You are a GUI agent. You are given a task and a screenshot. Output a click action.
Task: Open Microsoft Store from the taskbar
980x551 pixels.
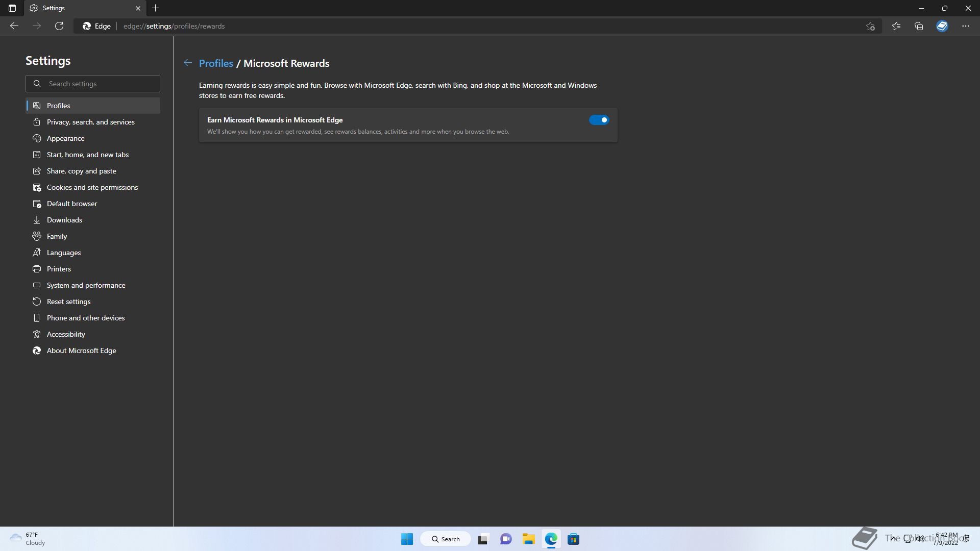click(x=573, y=539)
